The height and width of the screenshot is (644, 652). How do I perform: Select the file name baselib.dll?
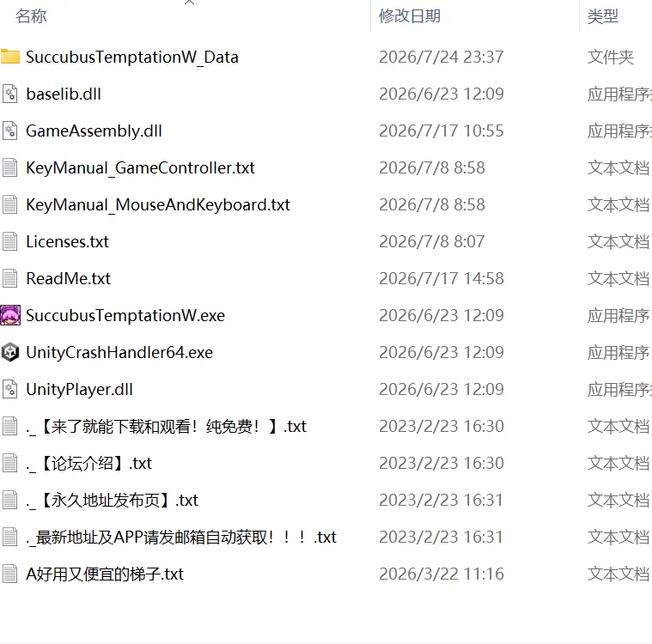64,94
